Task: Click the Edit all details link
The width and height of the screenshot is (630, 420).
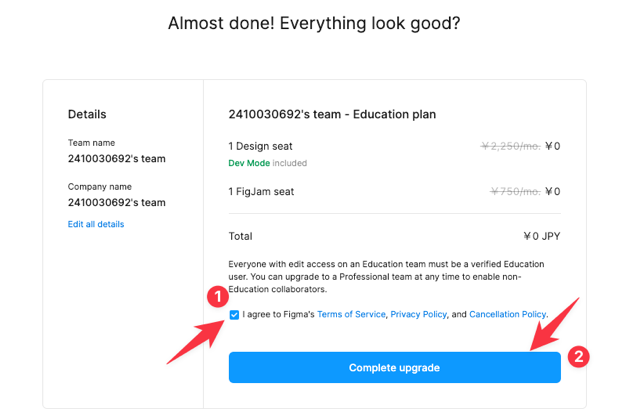Action: pos(96,224)
